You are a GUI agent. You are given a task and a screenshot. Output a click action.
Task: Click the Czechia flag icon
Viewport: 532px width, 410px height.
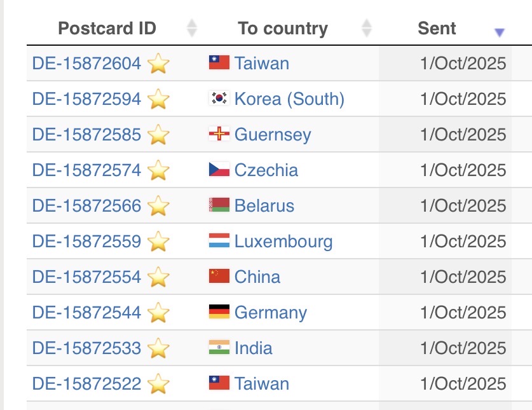(x=219, y=170)
